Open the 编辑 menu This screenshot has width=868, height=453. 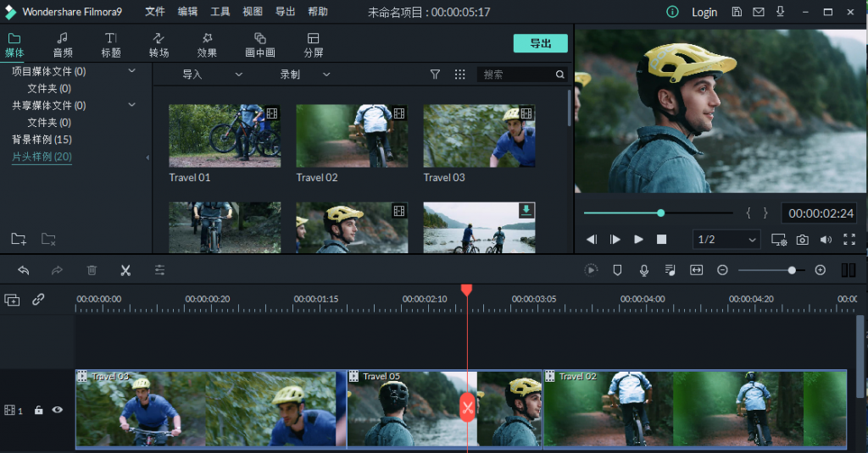point(187,12)
